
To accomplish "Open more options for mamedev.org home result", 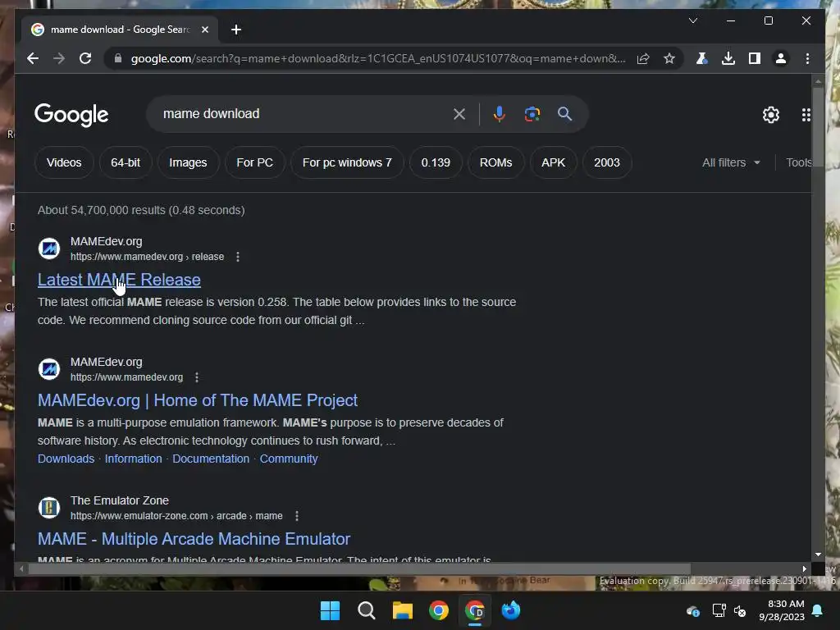I will pos(197,377).
